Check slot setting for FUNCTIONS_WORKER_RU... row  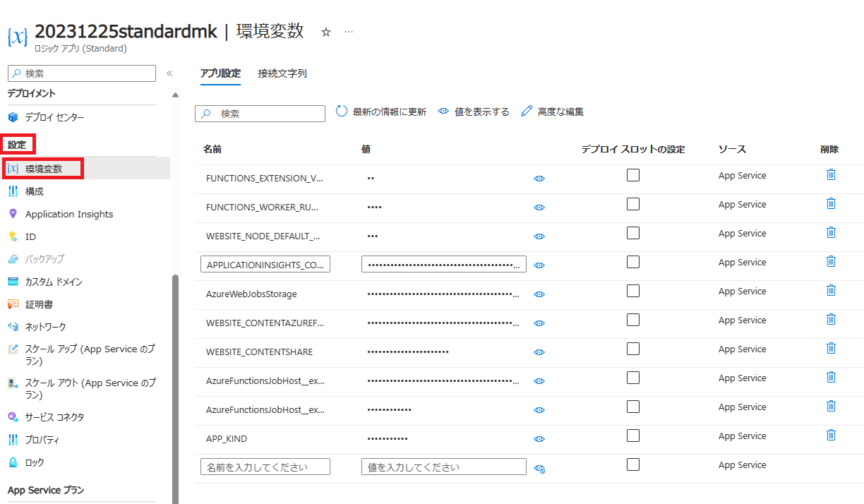633,204
